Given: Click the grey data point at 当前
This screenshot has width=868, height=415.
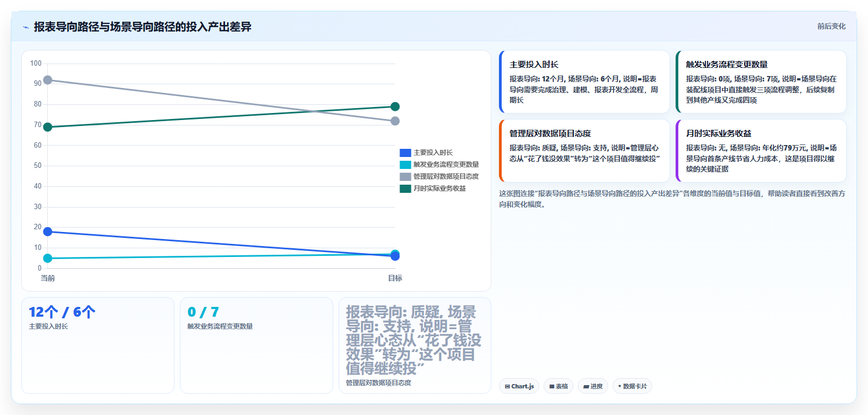Looking at the screenshot, I should (x=48, y=80).
